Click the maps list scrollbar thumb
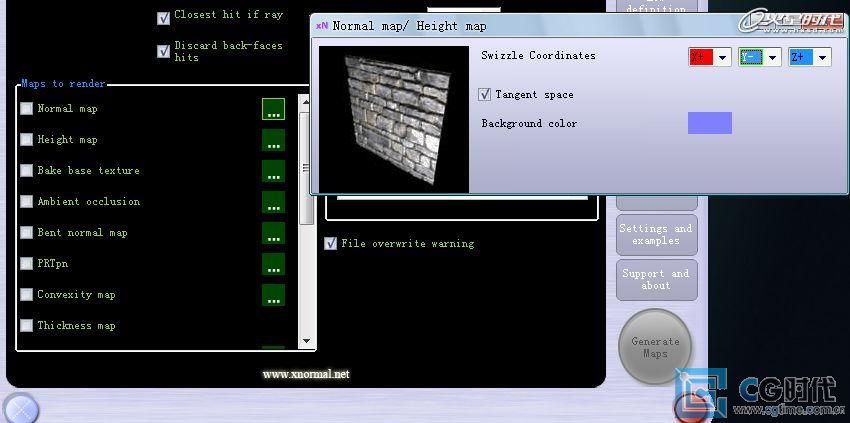Screen dimensions: 850x423 point(306,168)
